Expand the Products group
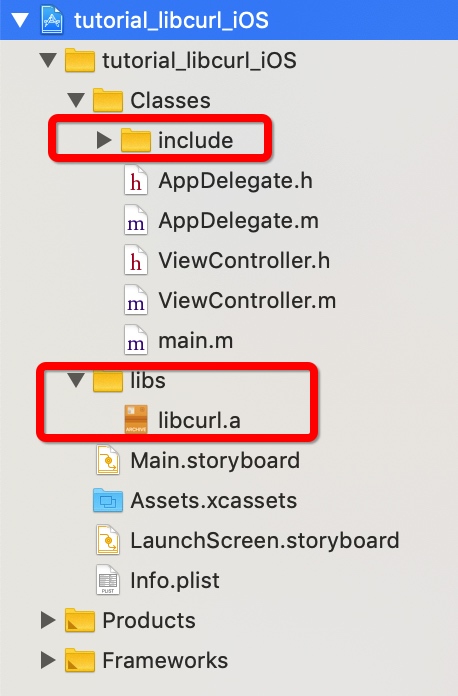The width and height of the screenshot is (458, 696). (48, 620)
